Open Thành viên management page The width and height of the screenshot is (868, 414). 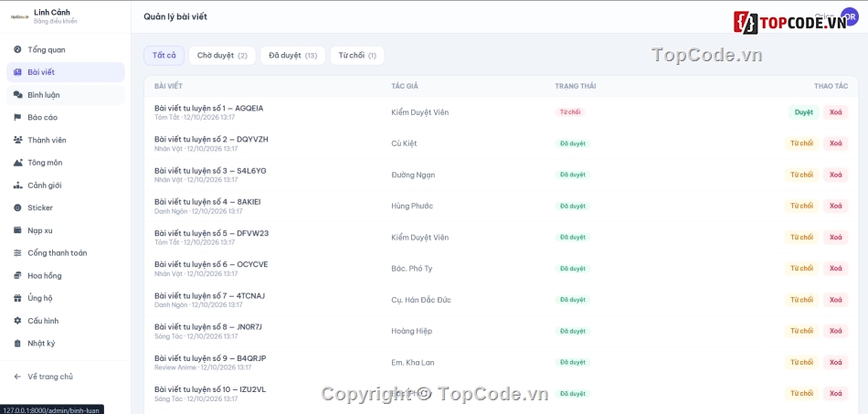tap(65, 140)
